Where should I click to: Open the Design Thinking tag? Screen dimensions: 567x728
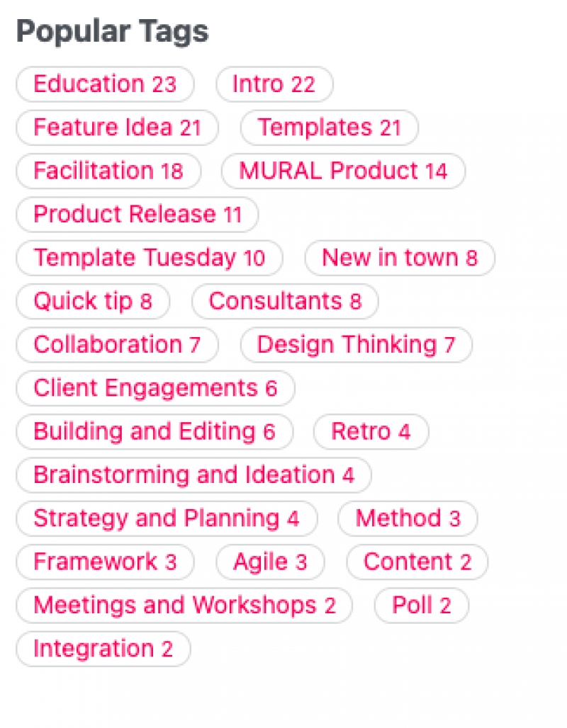pos(356,345)
